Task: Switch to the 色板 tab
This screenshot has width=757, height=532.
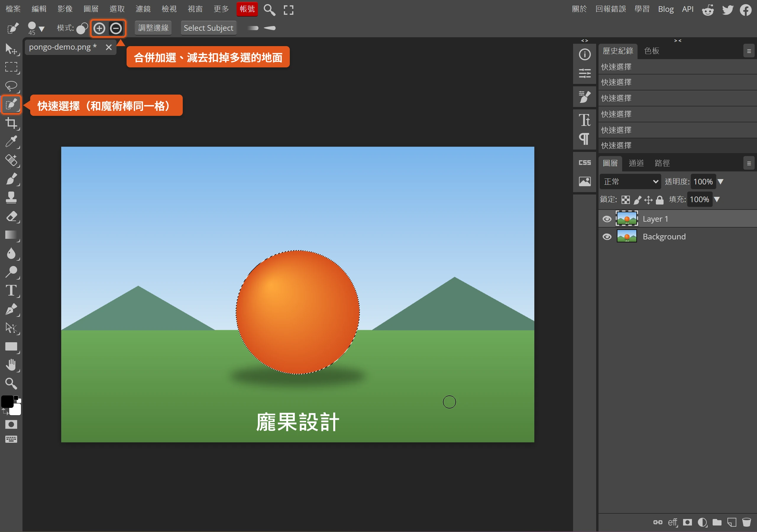Action: coord(651,51)
